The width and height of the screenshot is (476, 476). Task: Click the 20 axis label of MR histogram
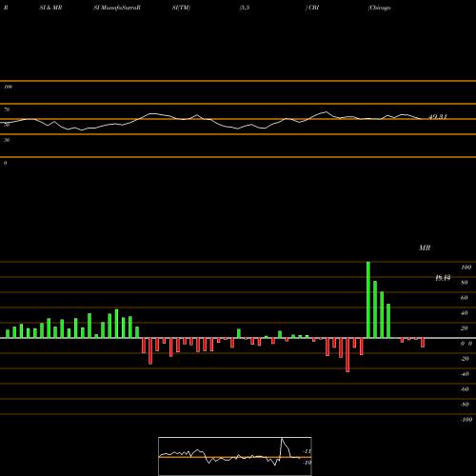pyautogui.click(x=465, y=328)
